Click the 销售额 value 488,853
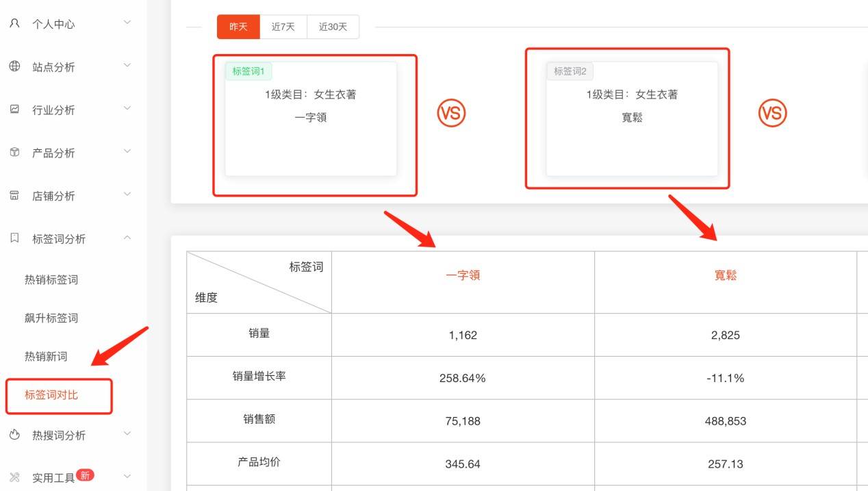Screen dimensions: 868x491 726,421
